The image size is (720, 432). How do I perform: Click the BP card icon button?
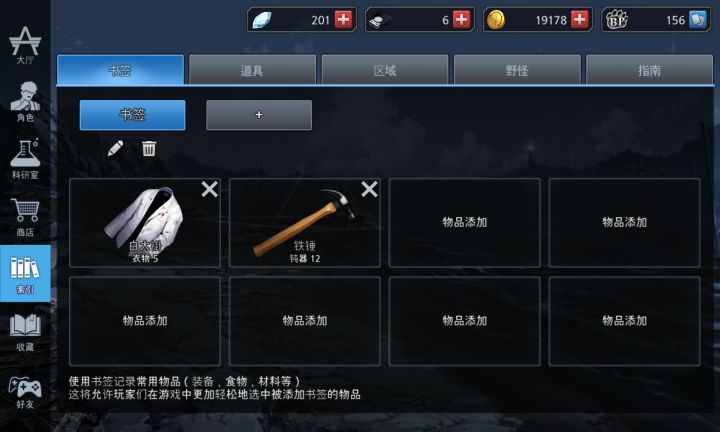[698, 20]
